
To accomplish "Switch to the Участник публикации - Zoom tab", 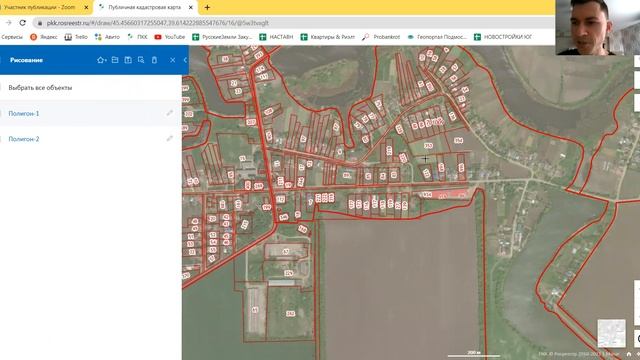I will click(x=45, y=7).
